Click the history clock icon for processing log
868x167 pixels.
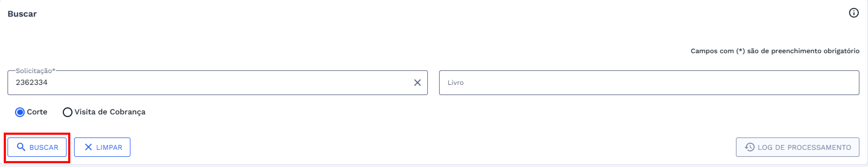750,147
